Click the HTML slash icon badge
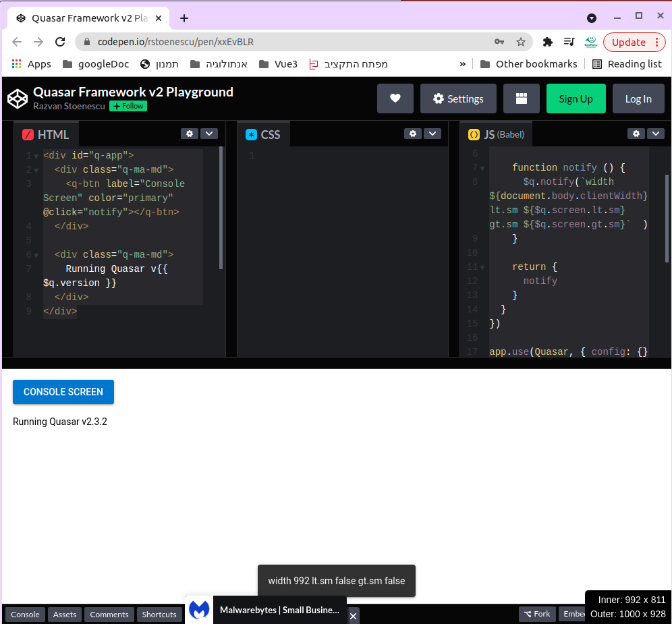The image size is (672, 624). (28, 134)
